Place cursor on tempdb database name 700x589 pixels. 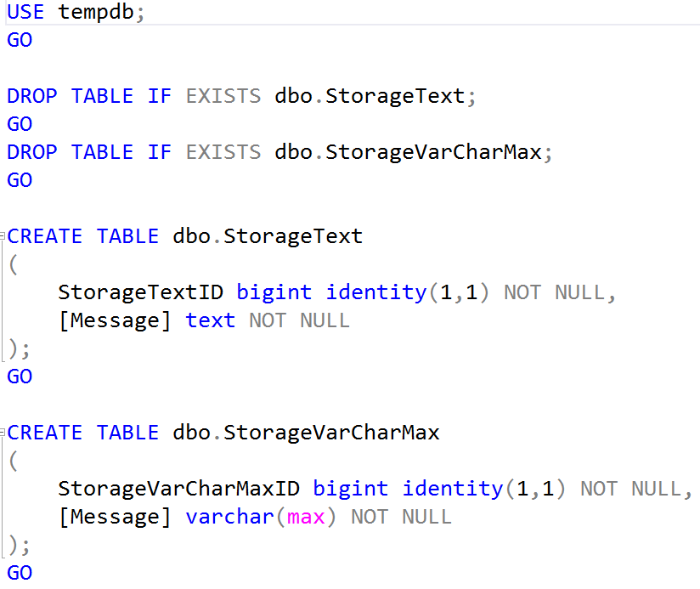coord(96,12)
